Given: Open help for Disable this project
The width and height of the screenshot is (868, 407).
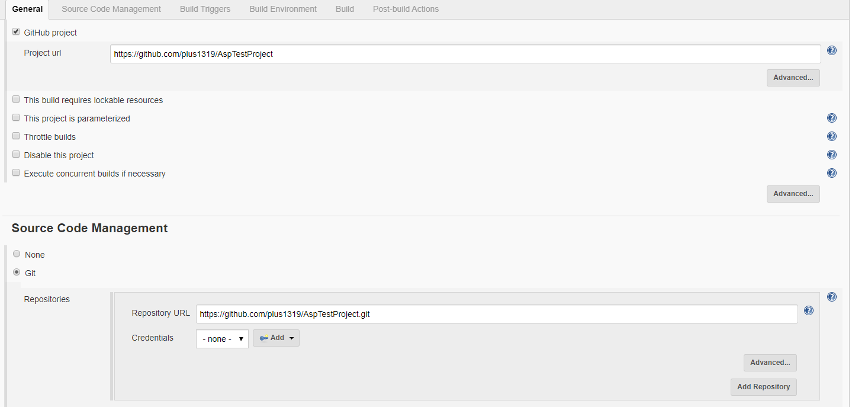Looking at the screenshot, I should pyautogui.click(x=831, y=155).
